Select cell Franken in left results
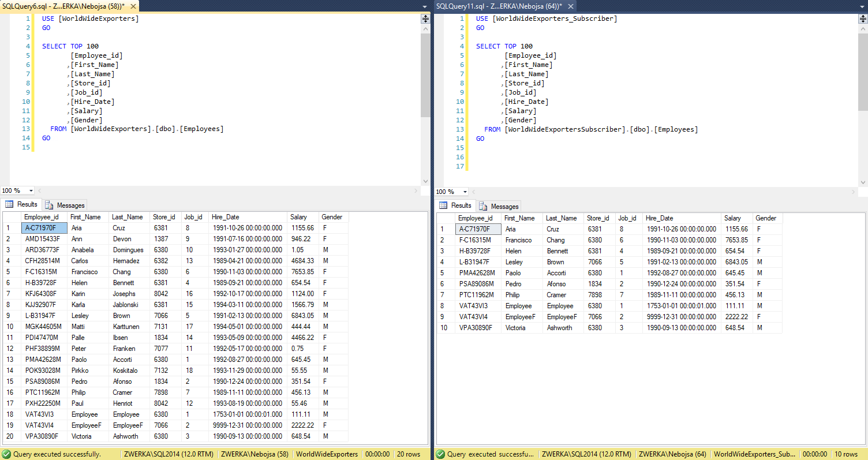Image resolution: width=868 pixels, height=460 pixels. tap(129, 349)
